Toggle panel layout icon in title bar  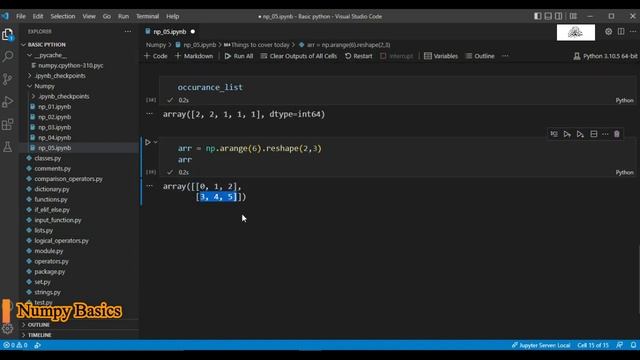coord(548,16)
